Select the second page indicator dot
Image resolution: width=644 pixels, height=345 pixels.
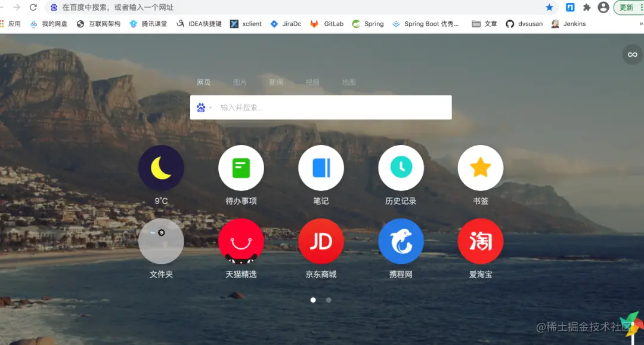coord(329,300)
